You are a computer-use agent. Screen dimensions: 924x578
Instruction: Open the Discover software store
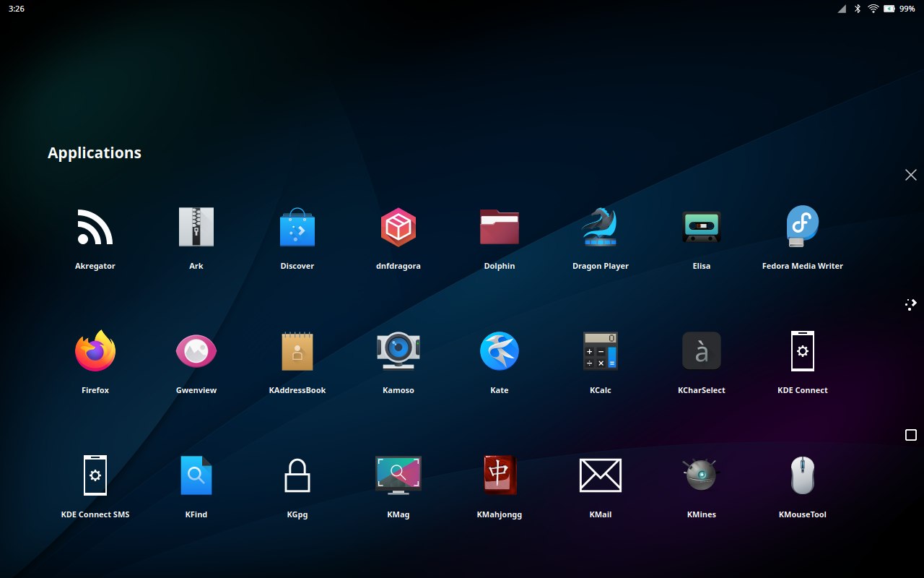point(297,227)
